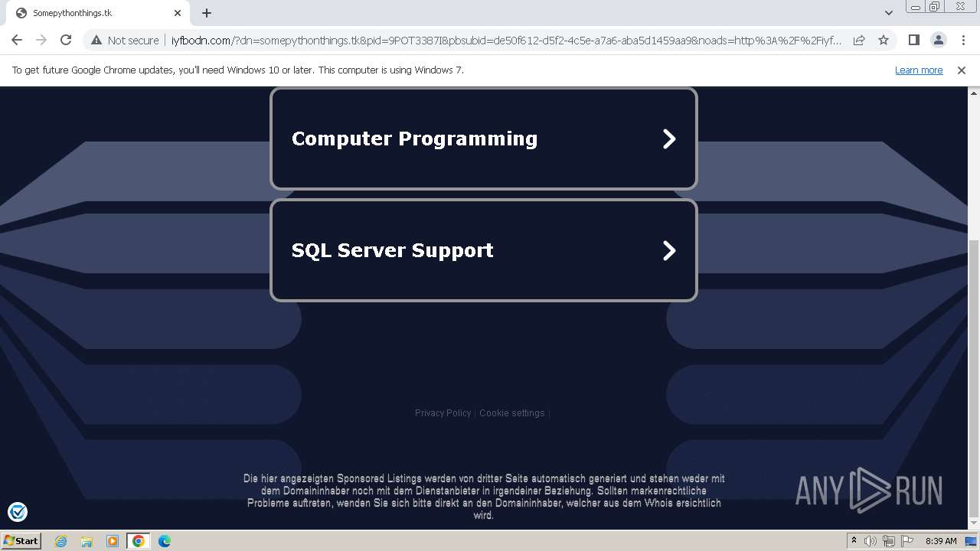Launch Microsoft Edge from taskbar

click(x=165, y=541)
